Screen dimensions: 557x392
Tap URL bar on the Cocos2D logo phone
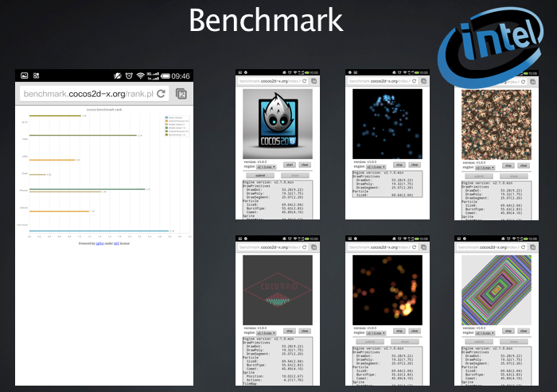[x=273, y=81]
